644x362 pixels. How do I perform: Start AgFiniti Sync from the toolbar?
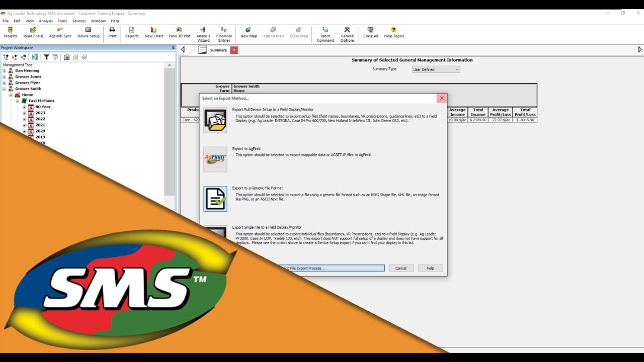(x=60, y=33)
